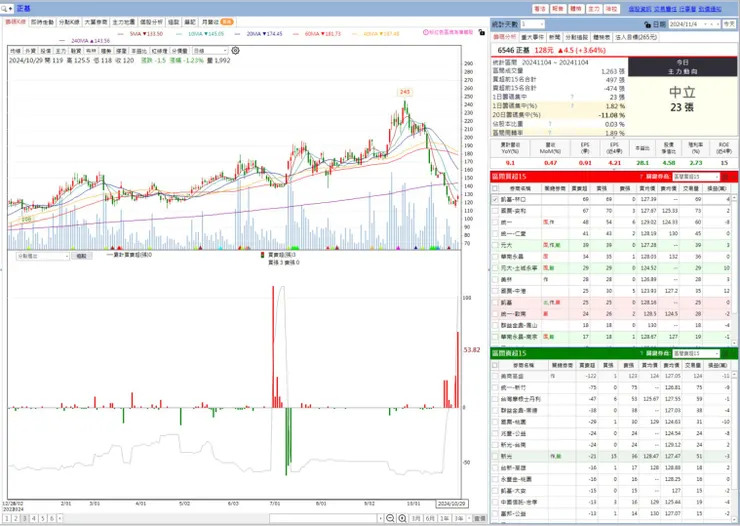Screen dimensions: 740x526
Task: Click the red square icon in 區間買超15 header
Action: click(725, 177)
